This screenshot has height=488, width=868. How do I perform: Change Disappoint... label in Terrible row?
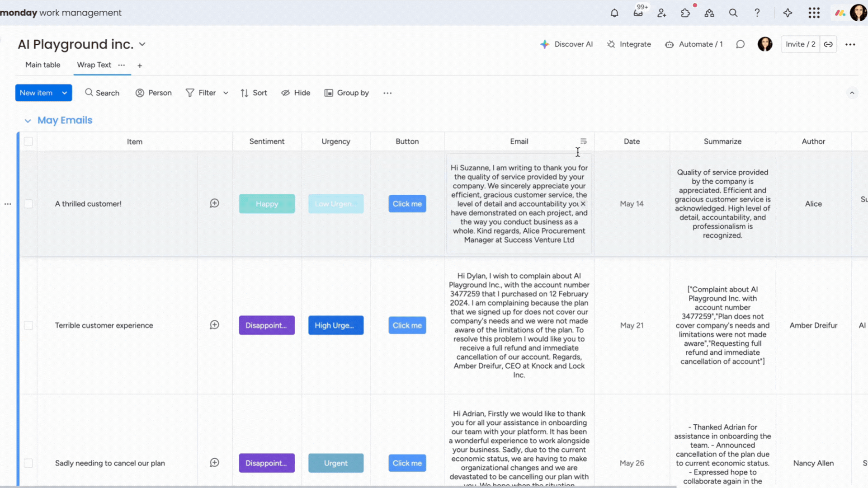267,325
